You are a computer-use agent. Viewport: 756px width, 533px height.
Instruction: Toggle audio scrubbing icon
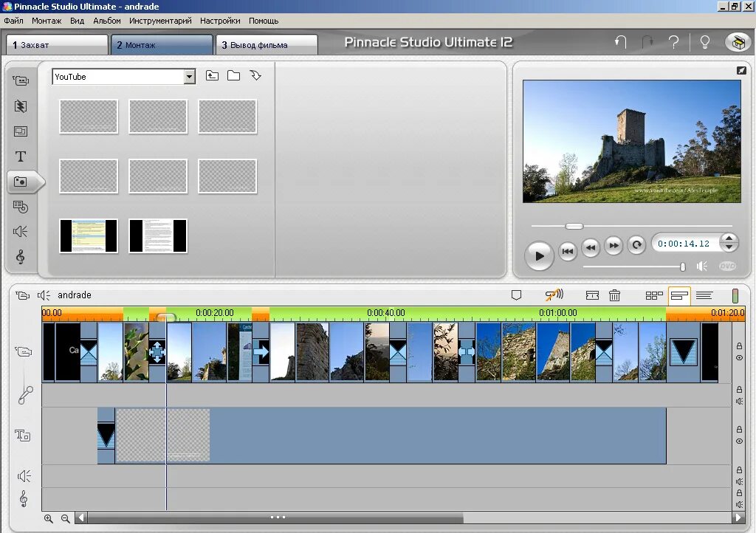(x=554, y=295)
